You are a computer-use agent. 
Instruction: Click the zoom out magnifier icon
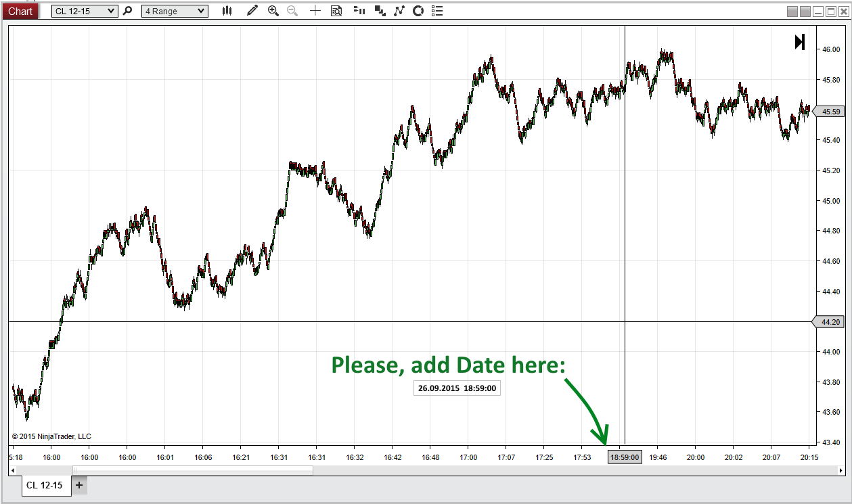pyautogui.click(x=292, y=11)
